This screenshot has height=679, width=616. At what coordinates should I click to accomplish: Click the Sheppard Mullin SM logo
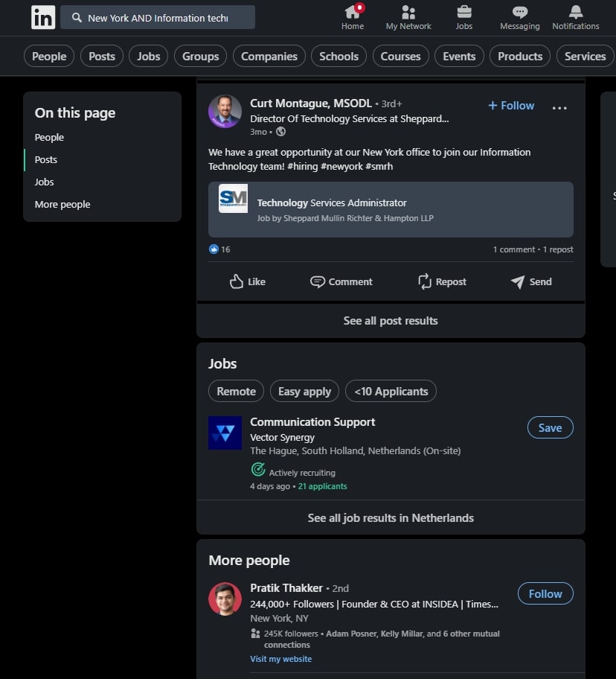233,198
